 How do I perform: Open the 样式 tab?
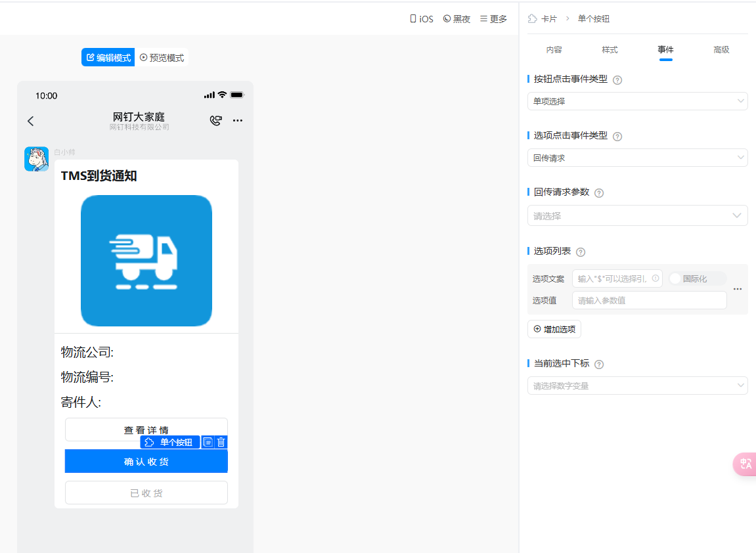pos(610,50)
